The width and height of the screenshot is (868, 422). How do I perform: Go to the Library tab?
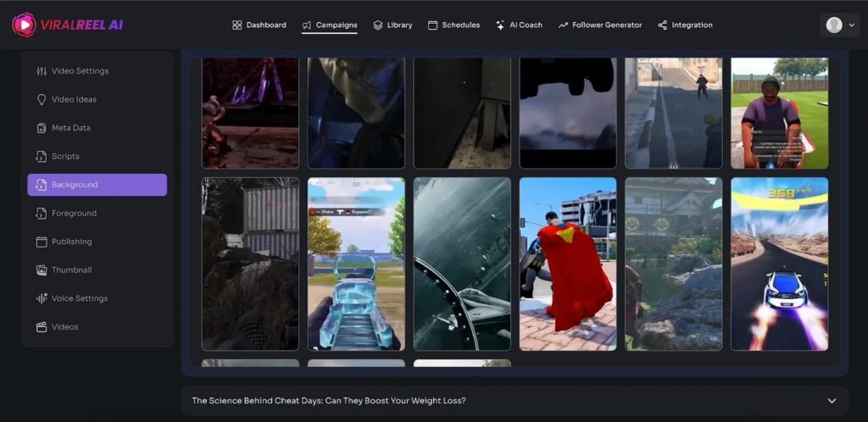(x=392, y=25)
